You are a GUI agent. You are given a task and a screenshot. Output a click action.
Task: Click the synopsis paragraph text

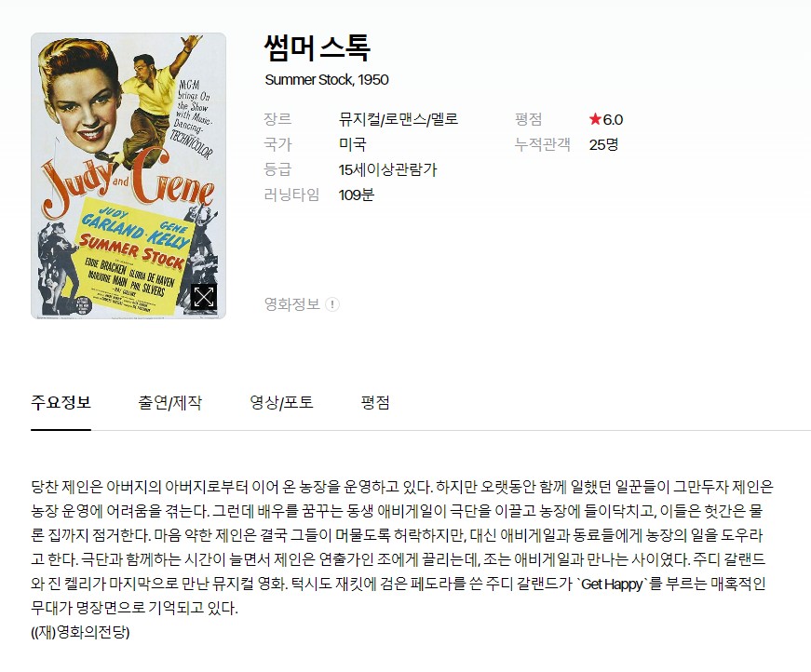pos(402,547)
